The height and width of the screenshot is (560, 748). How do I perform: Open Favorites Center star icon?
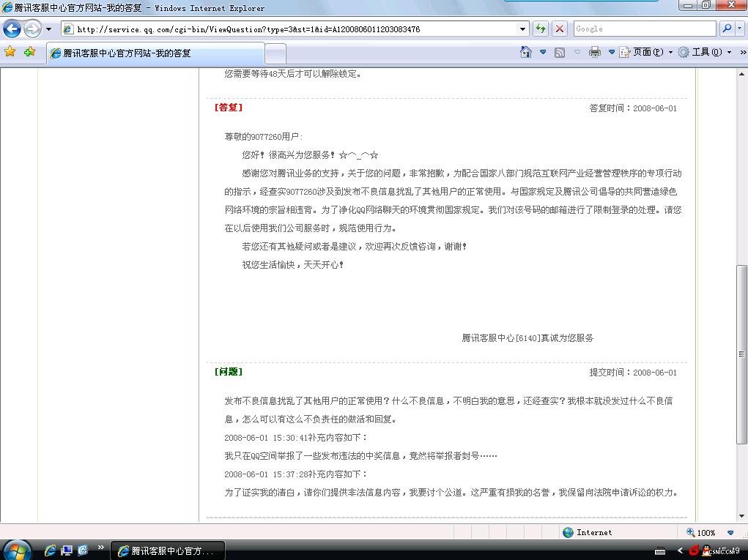point(10,52)
